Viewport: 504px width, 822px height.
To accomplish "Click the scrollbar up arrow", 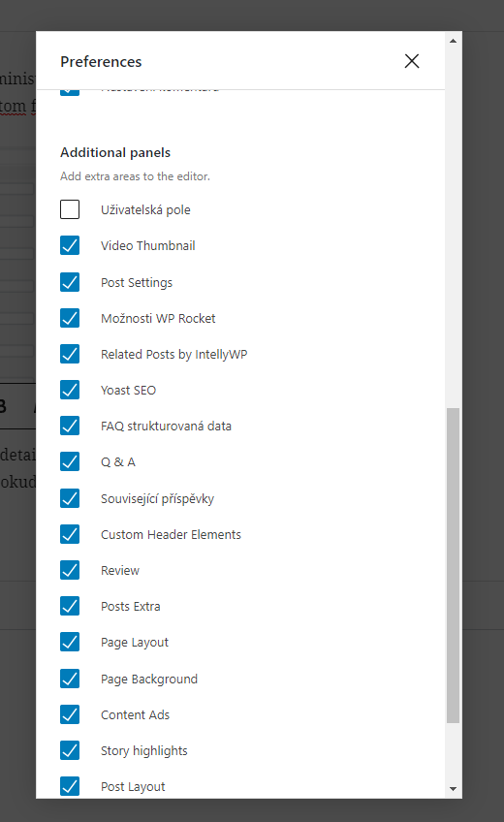I will pyautogui.click(x=454, y=41).
